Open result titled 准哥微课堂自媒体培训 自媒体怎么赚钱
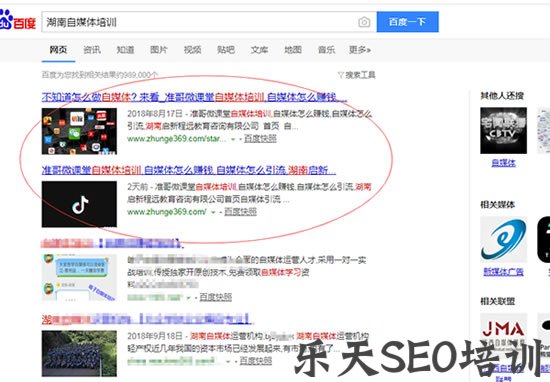Screen dimensions: 550x382 (189, 170)
